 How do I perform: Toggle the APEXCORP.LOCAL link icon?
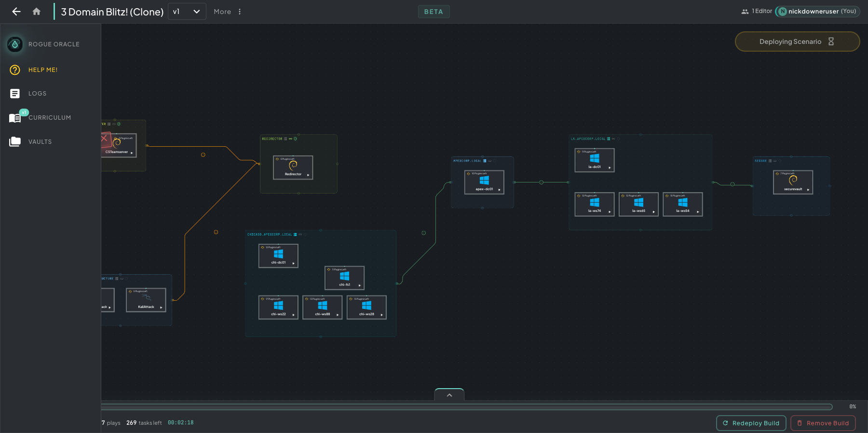point(490,161)
